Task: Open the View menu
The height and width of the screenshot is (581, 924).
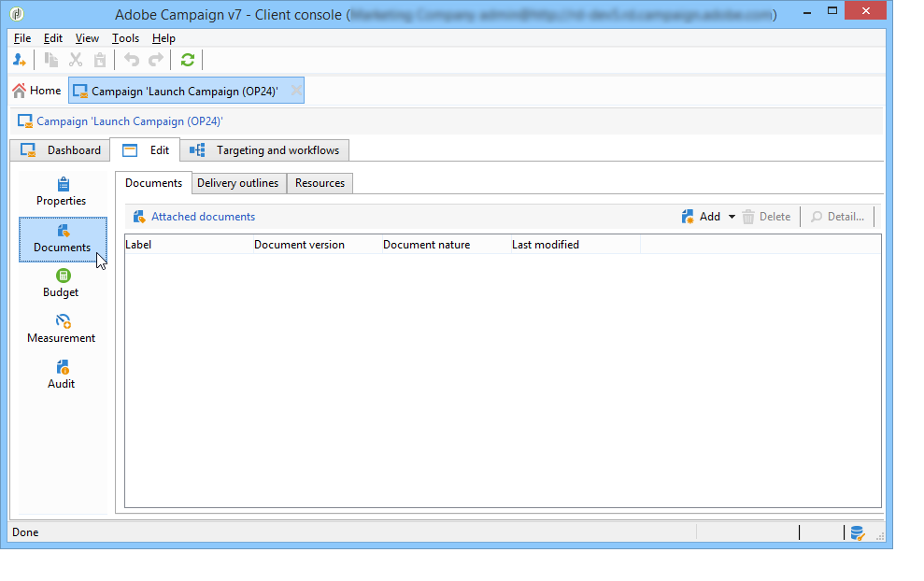Action: (87, 38)
